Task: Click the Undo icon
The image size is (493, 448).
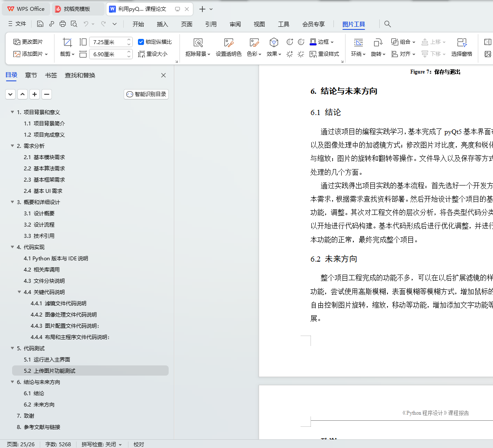Action: (86, 24)
